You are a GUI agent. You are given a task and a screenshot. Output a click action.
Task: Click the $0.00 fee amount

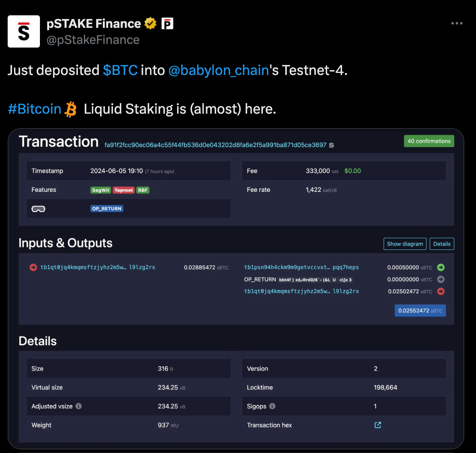pyautogui.click(x=353, y=171)
